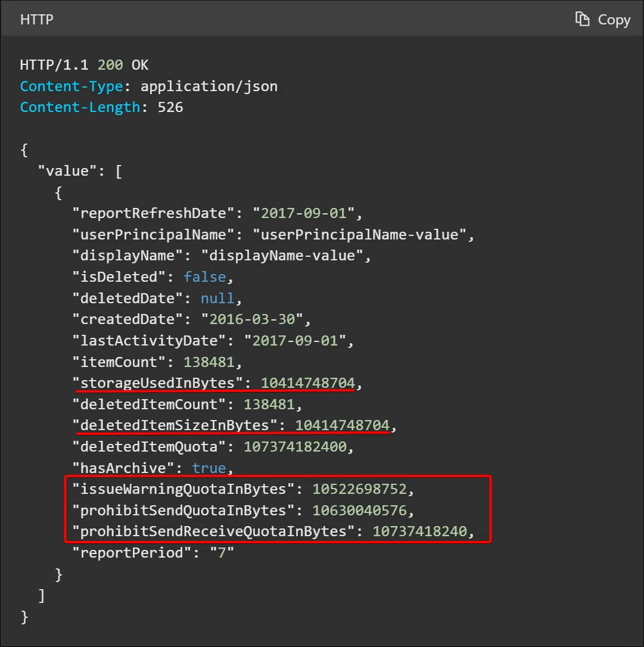
Task: Click the "reportPeriod" key
Action: pyautogui.click(x=132, y=553)
